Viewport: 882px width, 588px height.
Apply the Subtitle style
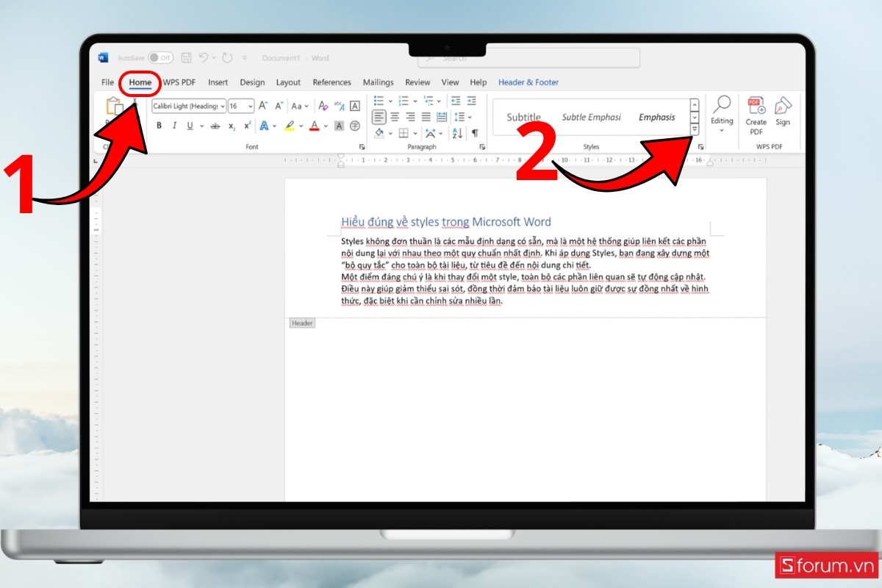pos(523,118)
